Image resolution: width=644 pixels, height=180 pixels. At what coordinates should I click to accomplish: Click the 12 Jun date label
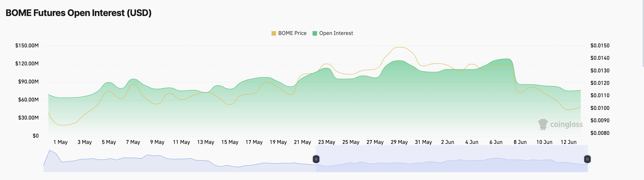tap(569, 142)
